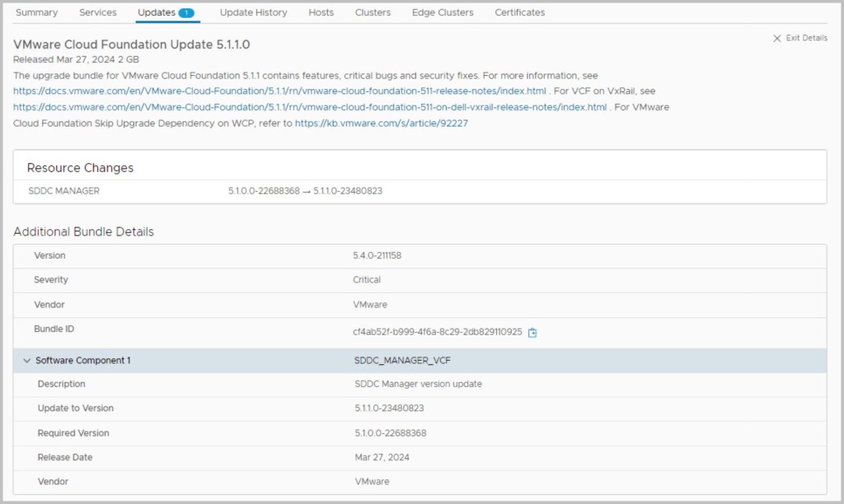Open the Hosts tab
Viewport: 844px width, 504px height.
coord(321,12)
